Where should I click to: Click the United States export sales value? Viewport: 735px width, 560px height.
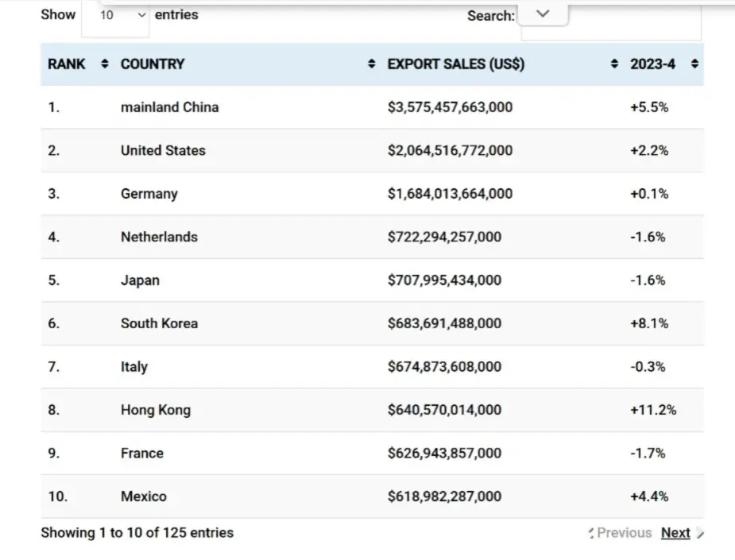point(450,150)
